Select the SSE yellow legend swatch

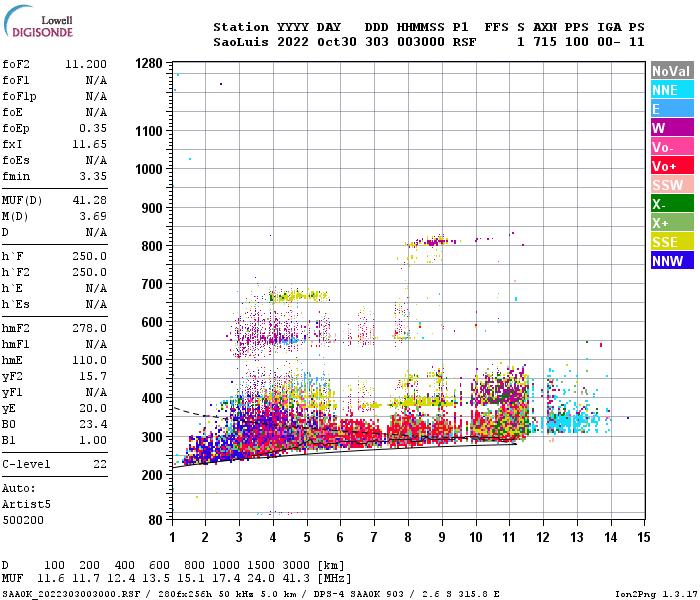point(672,242)
